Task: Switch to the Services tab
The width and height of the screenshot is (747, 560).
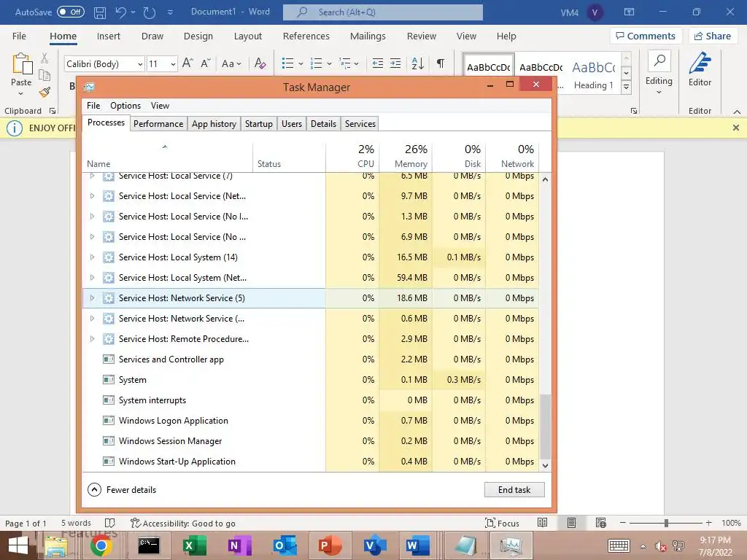Action: 360,124
